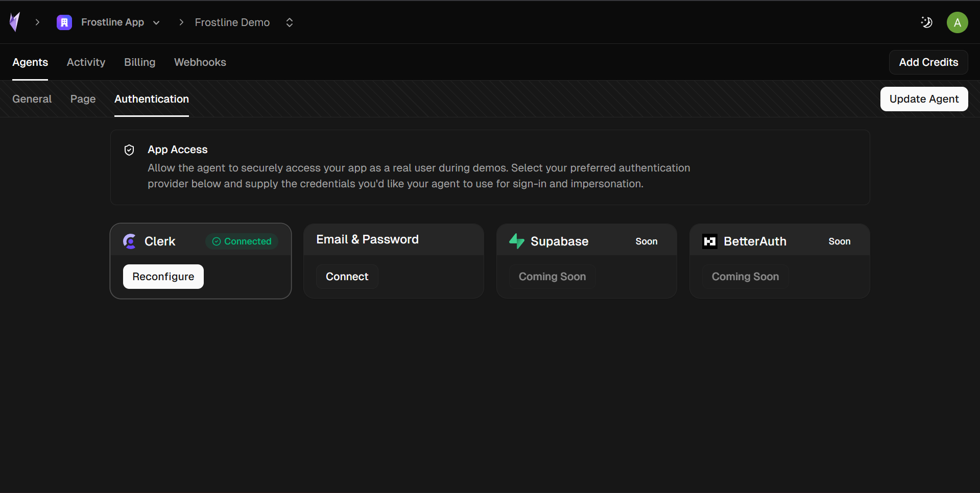Click the Soon badge on Supabase card

click(x=647, y=241)
